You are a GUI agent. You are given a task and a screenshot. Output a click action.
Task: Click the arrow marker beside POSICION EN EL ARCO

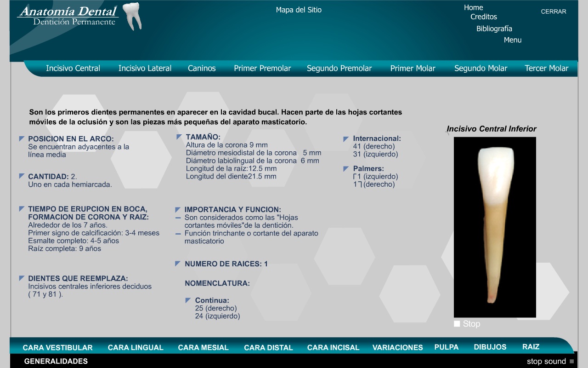21,137
